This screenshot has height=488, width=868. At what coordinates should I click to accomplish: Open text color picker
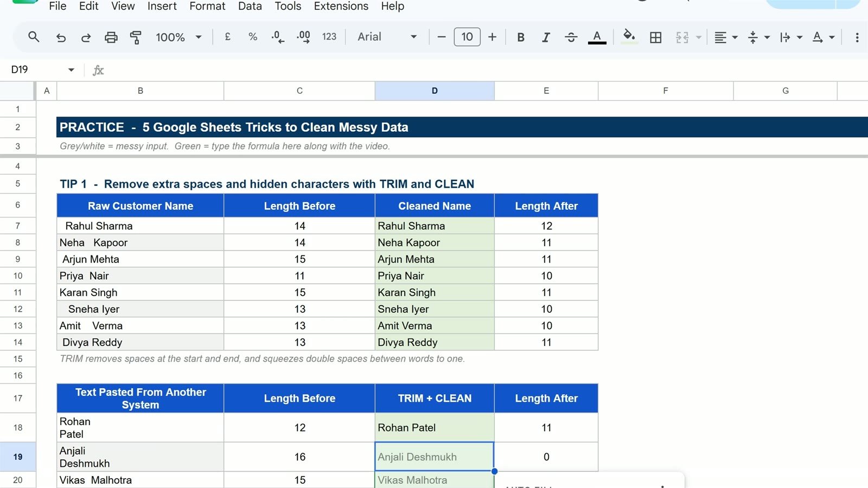coord(597,37)
